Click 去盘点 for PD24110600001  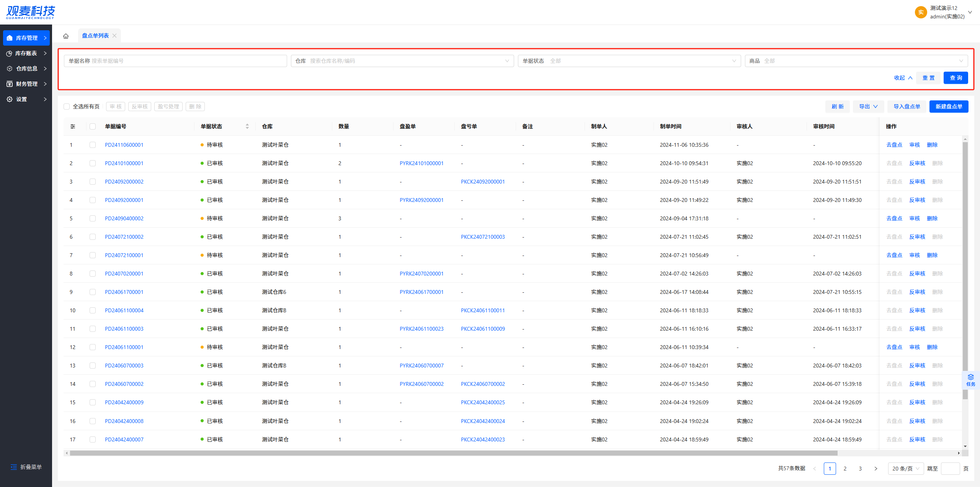894,145
